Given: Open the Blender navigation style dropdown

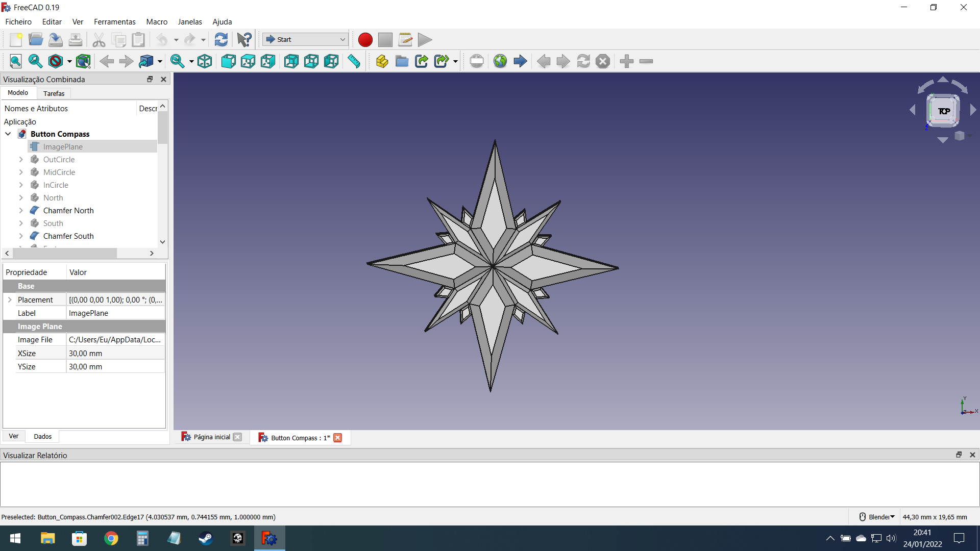Looking at the screenshot, I should click(878, 517).
